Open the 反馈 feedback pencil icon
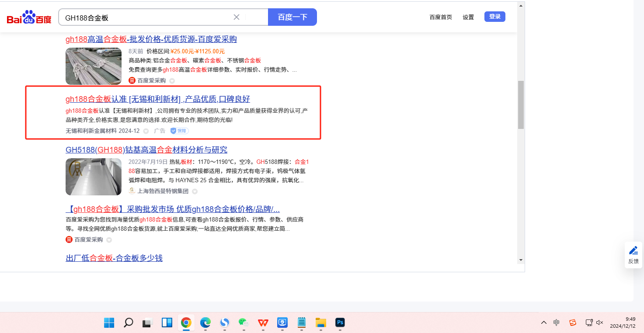The width and height of the screenshot is (644, 333). [633, 250]
